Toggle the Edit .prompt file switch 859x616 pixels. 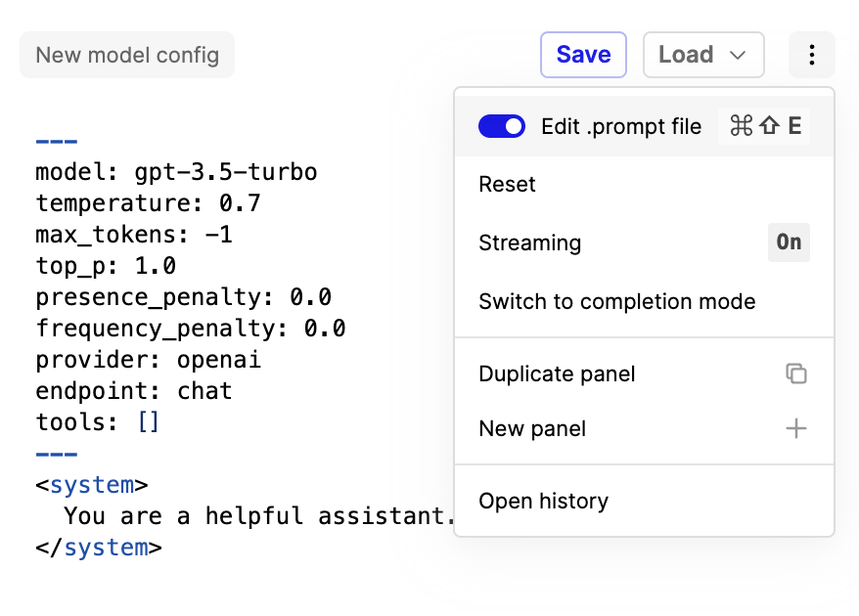click(x=502, y=126)
